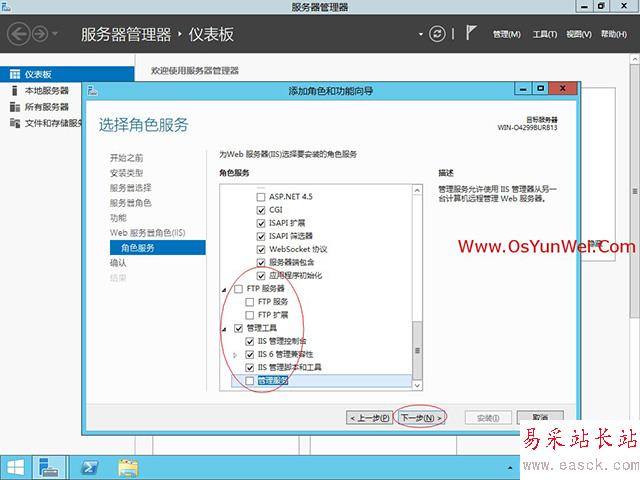Check the ASP.NET 4.5 checkbox
Screen dimensions: 640x480
pyautogui.click(x=261, y=197)
